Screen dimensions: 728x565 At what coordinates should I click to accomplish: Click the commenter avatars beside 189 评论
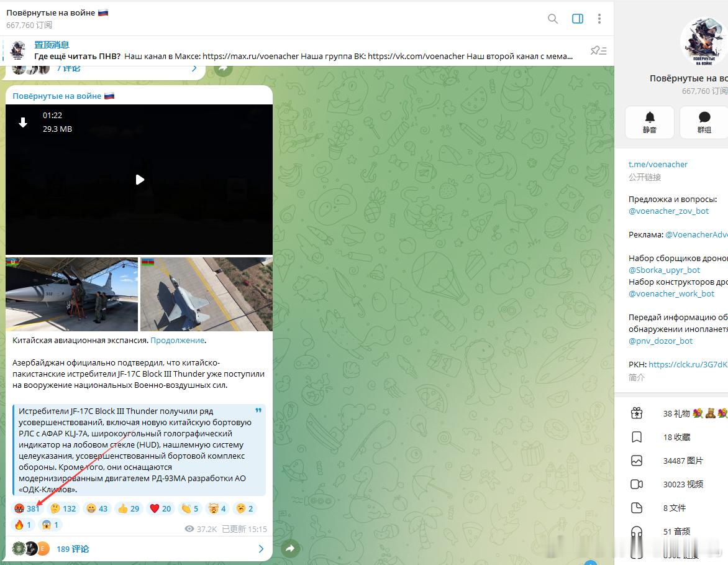point(30,549)
